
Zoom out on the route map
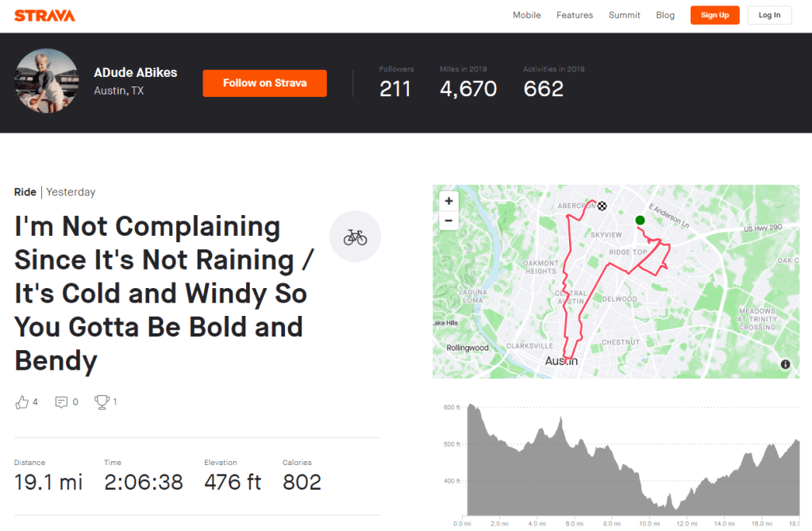[x=448, y=221]
